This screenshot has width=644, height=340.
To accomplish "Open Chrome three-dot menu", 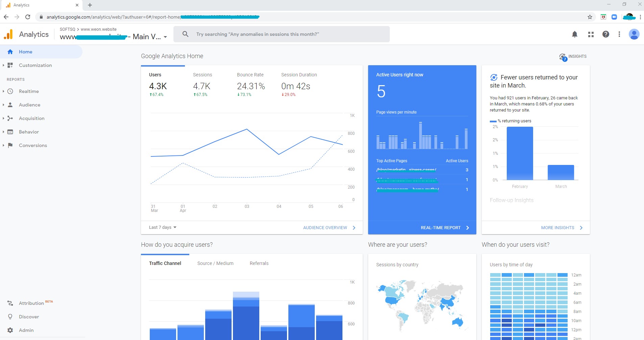I will 640,17.
